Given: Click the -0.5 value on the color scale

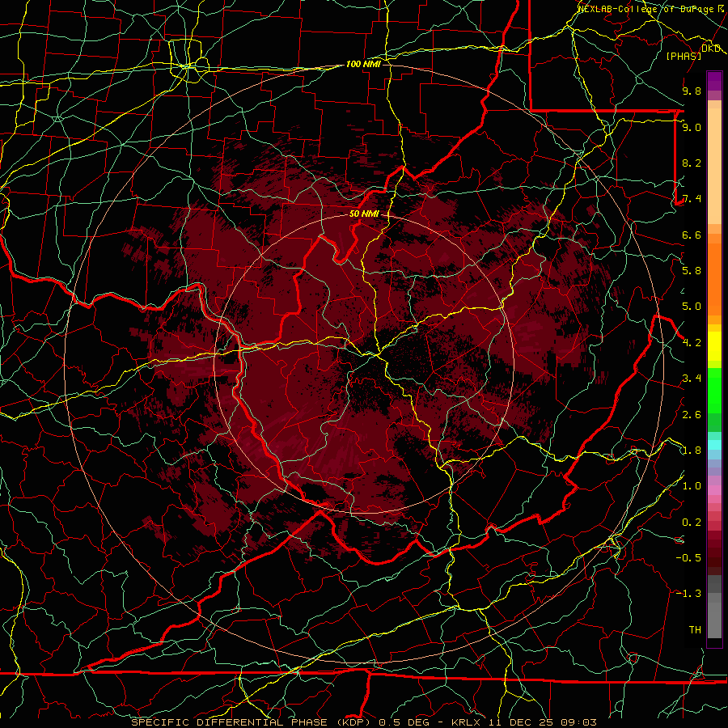Looking at the screenshot, I should tap(688, 558).
